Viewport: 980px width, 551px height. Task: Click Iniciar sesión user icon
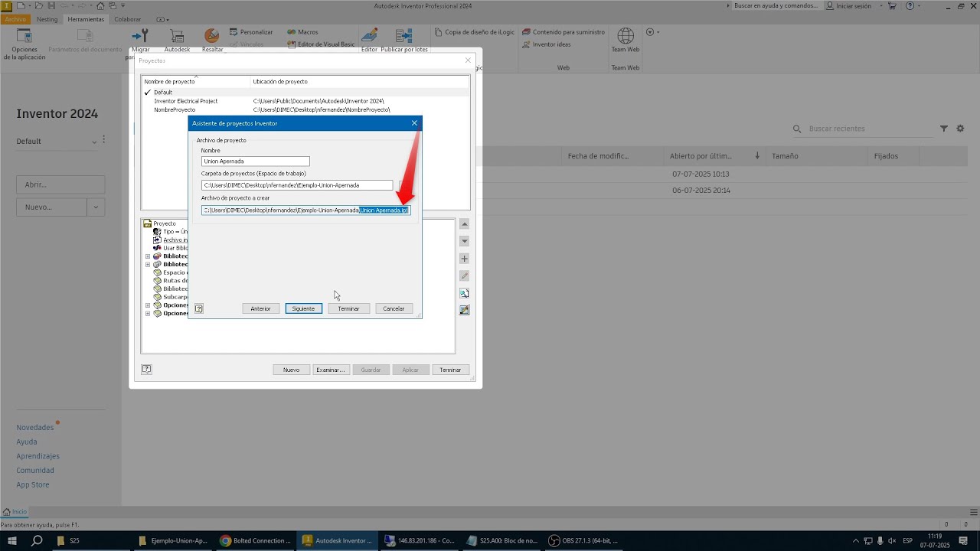coord(831,5)
